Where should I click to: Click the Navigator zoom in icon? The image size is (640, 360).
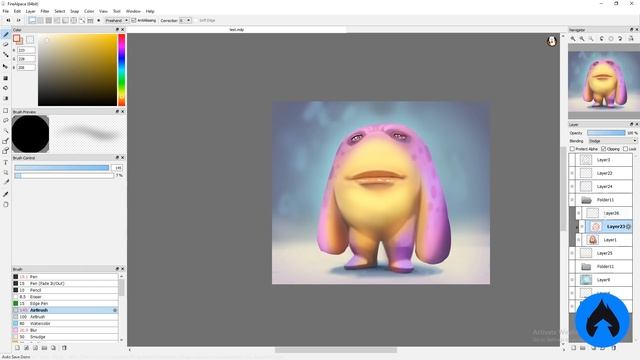[x=573, y=38]
